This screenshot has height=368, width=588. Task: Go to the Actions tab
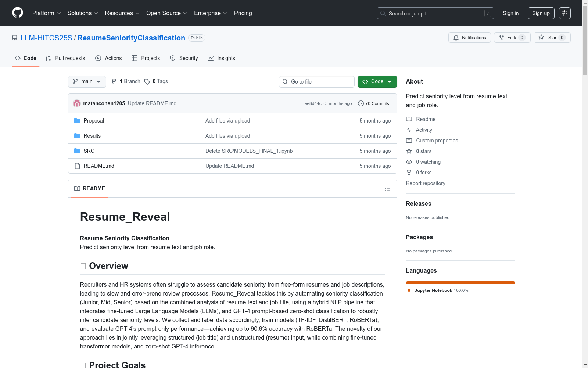108,58
